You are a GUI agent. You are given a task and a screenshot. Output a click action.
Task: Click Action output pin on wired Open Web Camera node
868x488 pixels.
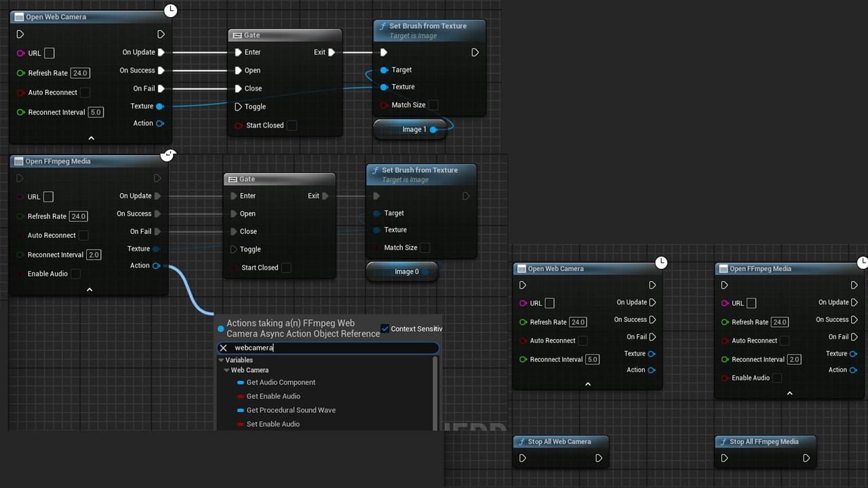click(x=160, y=123)
